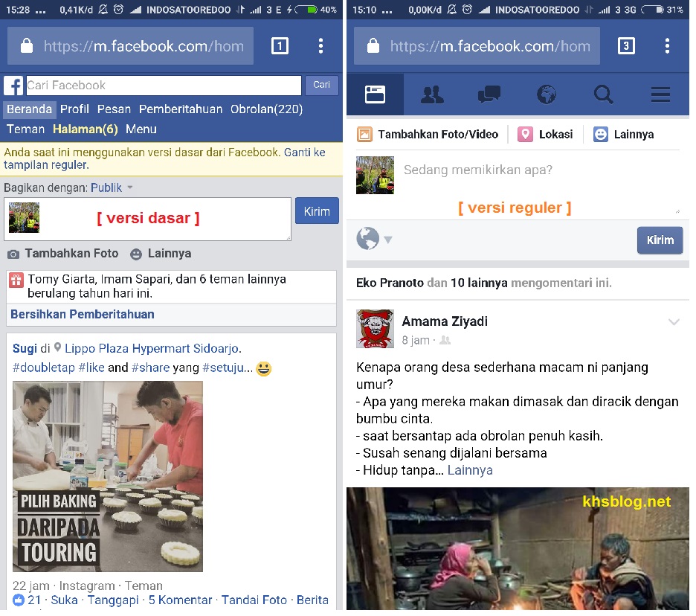The image size is (696, 616).
Task: Click the Cari Facebook search field
Action: pyautogui.click(x=164, y=86)
